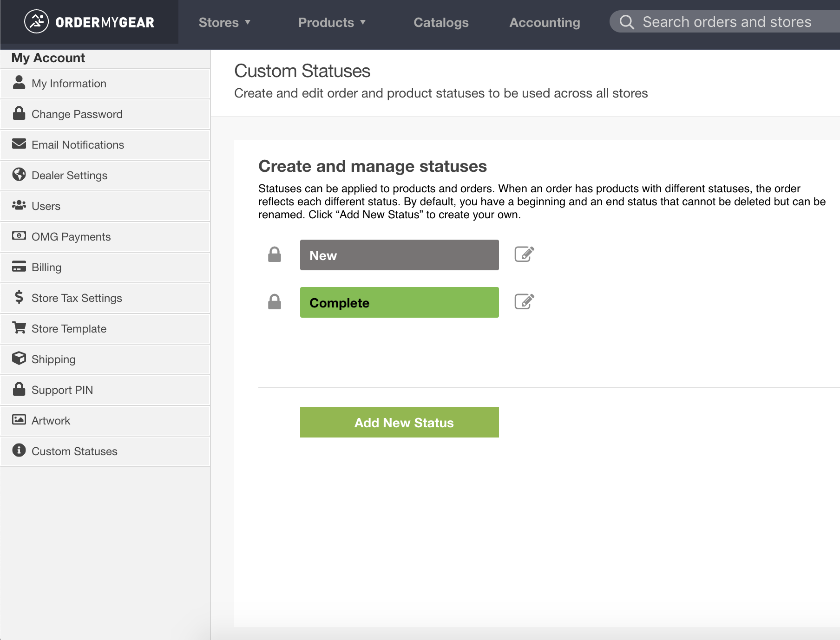The height and width of the screenshot is (640, 840).
Task: Click the edit icon beside Complete status
Action: click(x=524, y=302)
